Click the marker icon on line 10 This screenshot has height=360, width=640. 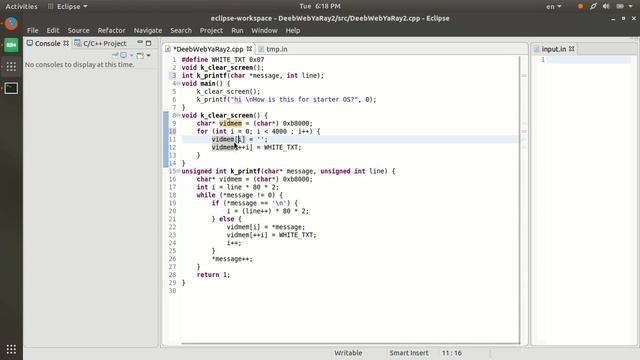pyautogui.click(x=172, y=131)
